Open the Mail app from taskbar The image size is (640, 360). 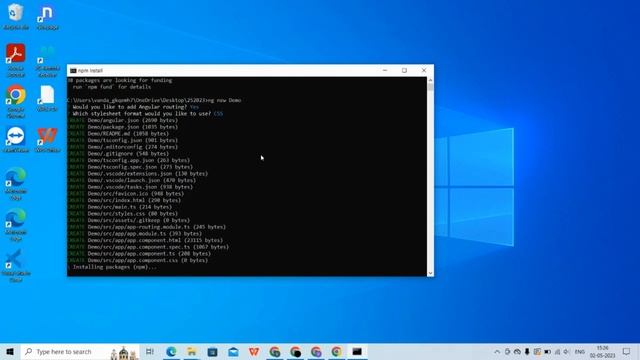233,351
